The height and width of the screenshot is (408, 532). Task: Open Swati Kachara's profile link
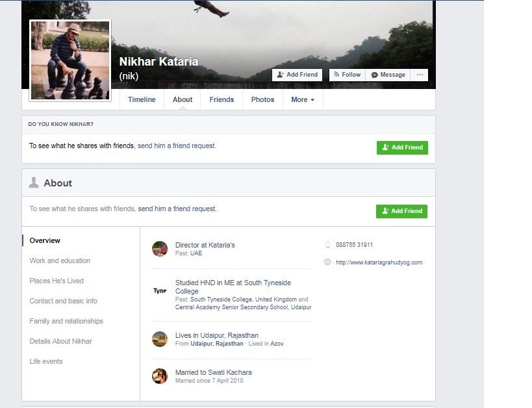click(x=230, y=372)
